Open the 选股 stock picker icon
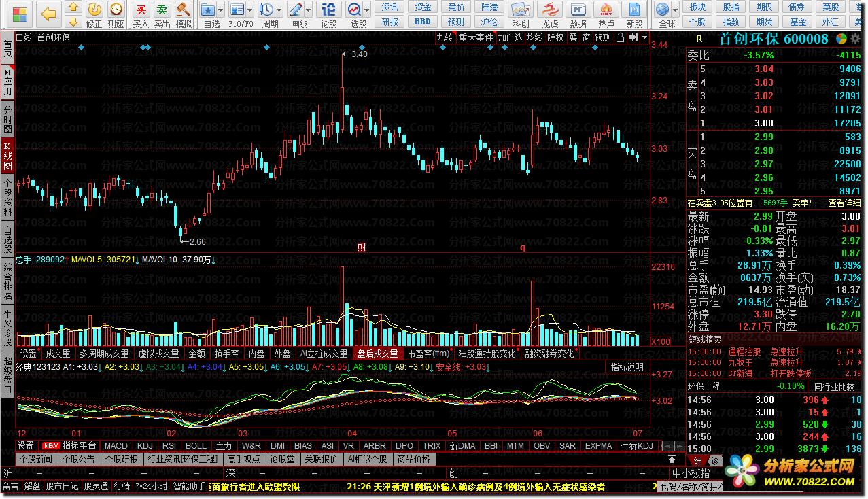The width and height of the screenshot is (868, 499). (x=353, y=10)
